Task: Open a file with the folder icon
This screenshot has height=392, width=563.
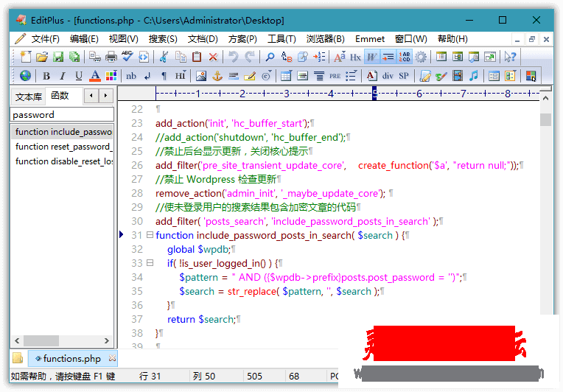Action: (42, 57)
